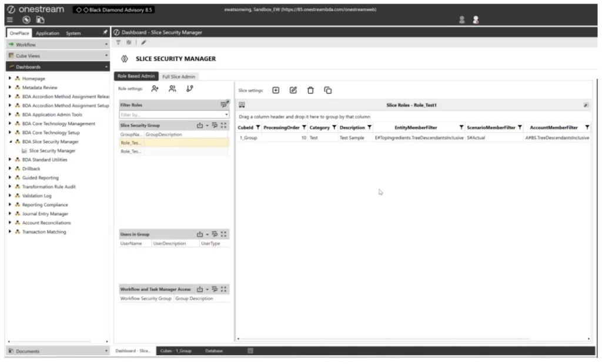Image resolution: width=602 pixels, height=364 pixels.
Task: Maximize the Users in Group panel
Action: (224, 234)
